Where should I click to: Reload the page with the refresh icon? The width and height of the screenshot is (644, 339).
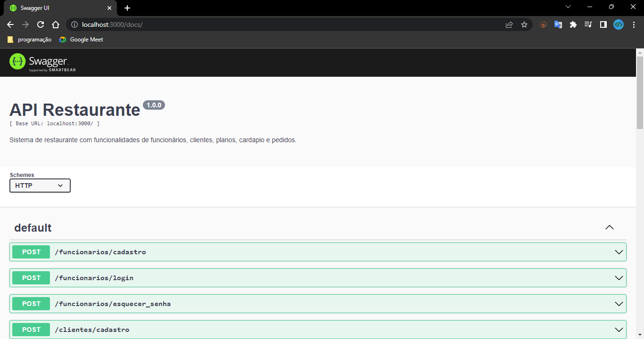tap(41, 24)
